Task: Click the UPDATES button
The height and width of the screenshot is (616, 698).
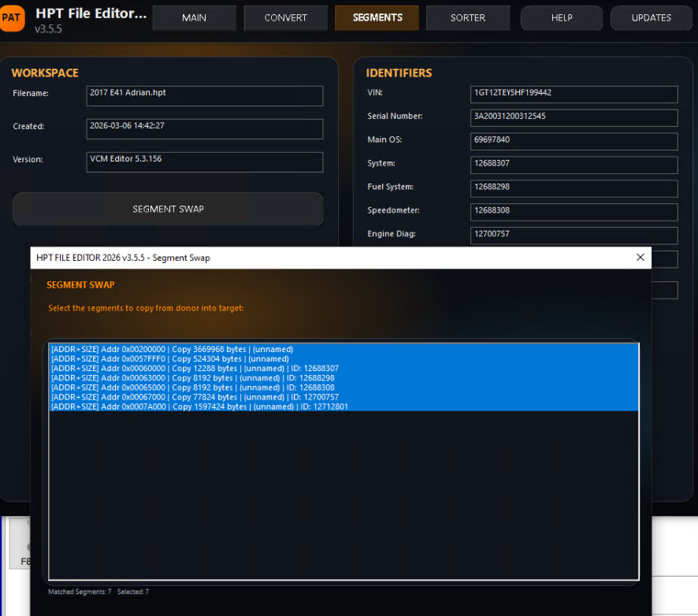Action: point(651,18)
